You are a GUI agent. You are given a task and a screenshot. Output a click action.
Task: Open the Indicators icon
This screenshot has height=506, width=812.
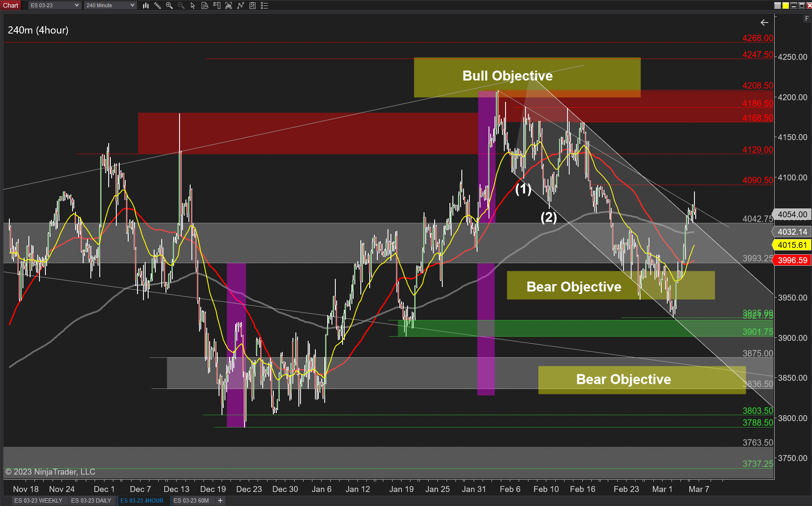point(228,6)
